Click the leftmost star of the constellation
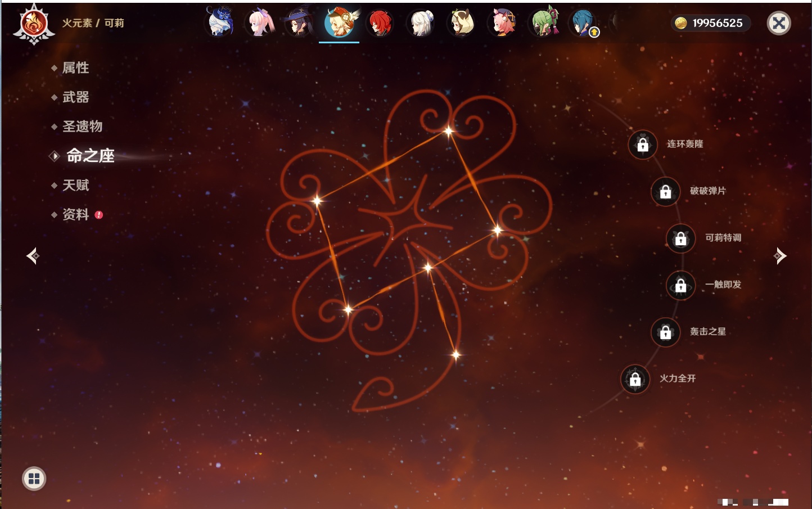 coord(317,200)
